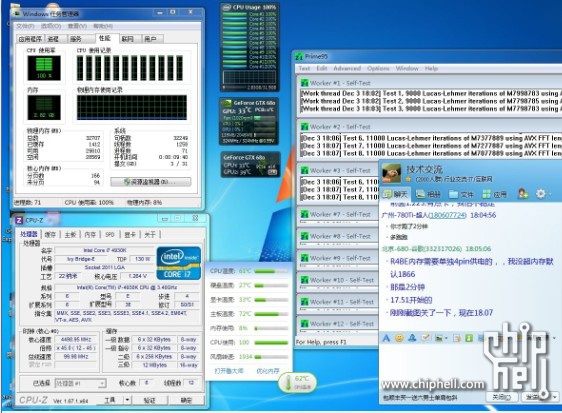562x413 pixels.
Task: Click CPU温度 61°C progress bar
Action: [271, 271]
